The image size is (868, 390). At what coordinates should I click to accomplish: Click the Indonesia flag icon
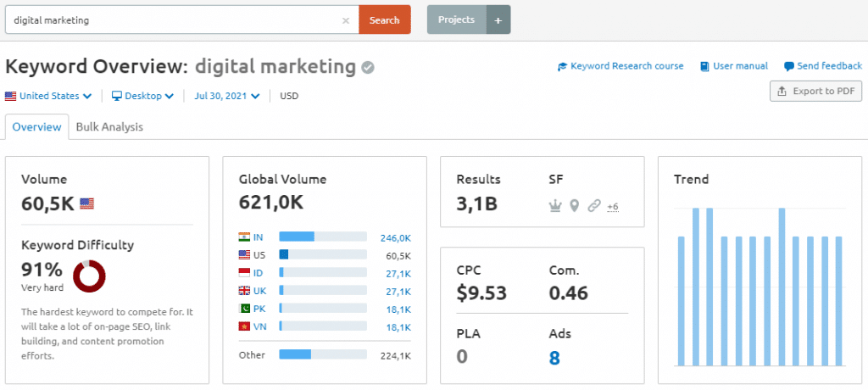pos(244,272)
